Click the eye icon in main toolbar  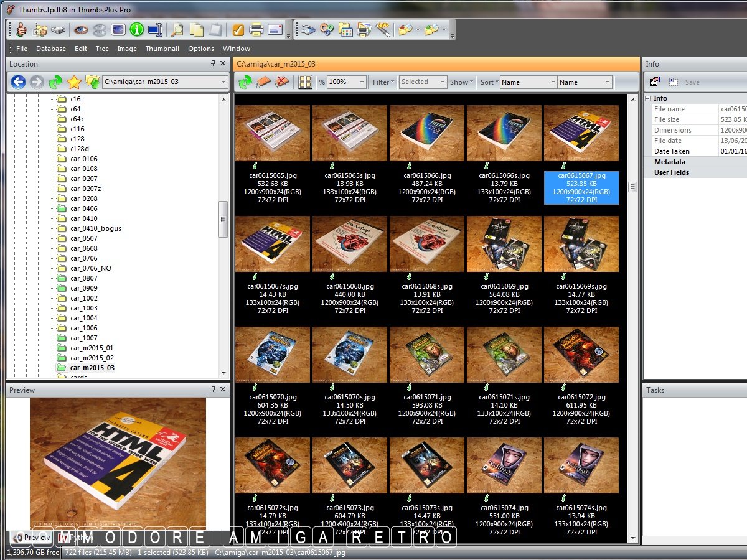[80, 29]
